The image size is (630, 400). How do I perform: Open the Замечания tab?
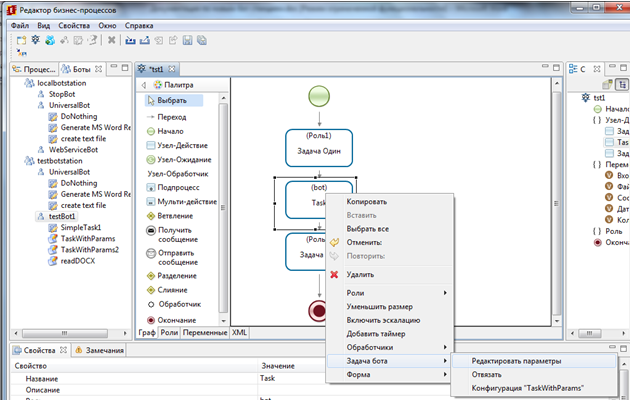coord(100,350)
